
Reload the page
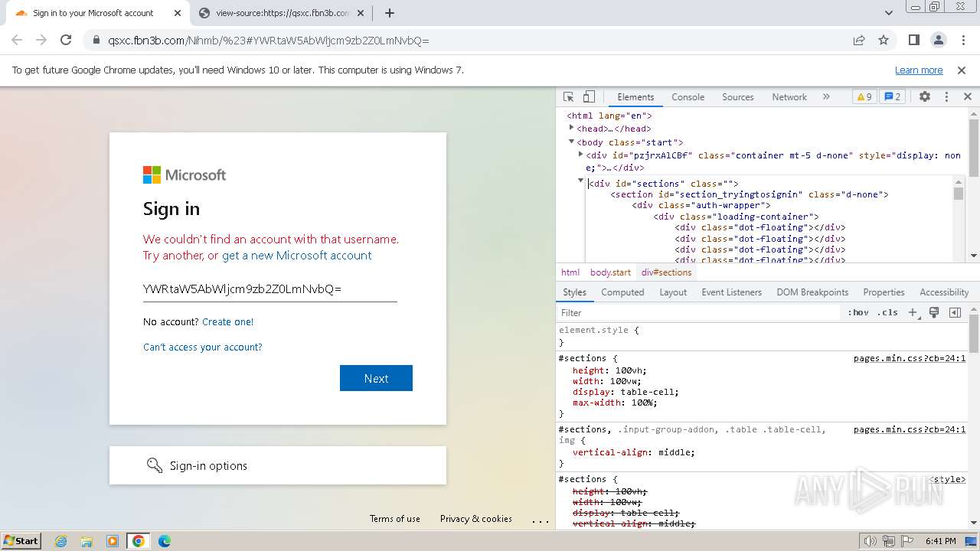(x=66, y=41)
